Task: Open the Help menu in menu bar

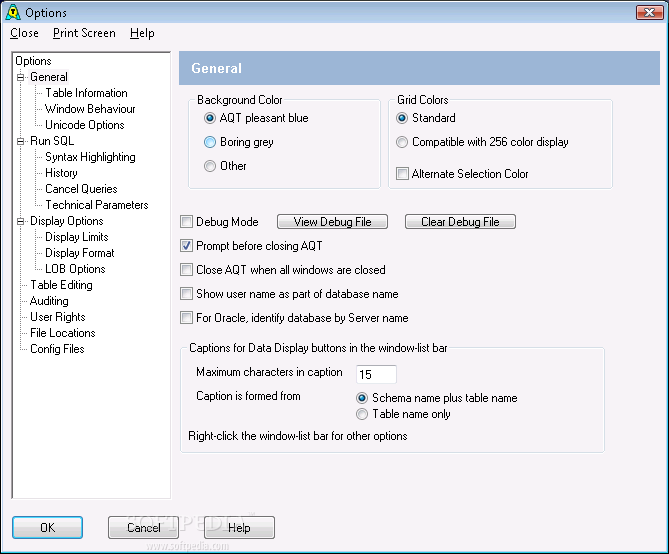Action: (142, 33)
